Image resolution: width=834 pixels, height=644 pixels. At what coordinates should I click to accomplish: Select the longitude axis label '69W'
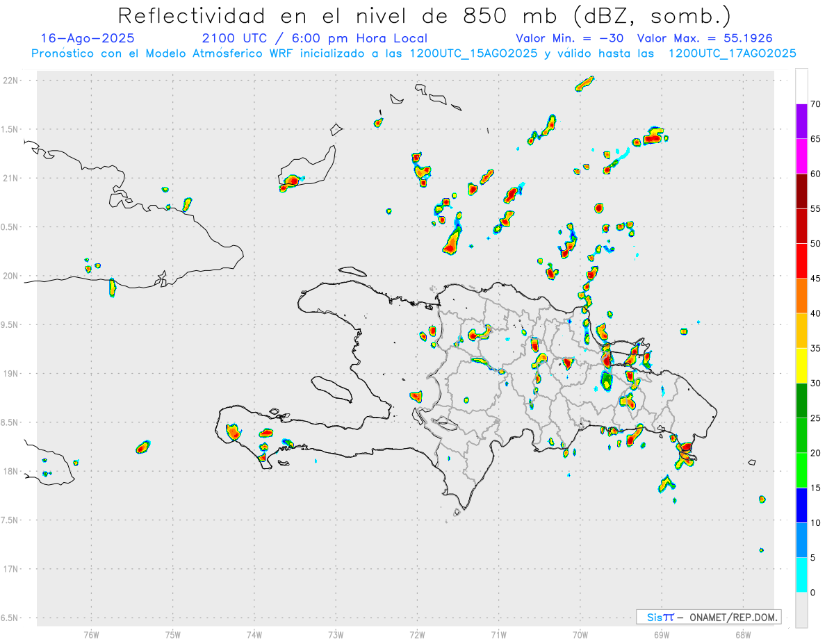[662, 634]
